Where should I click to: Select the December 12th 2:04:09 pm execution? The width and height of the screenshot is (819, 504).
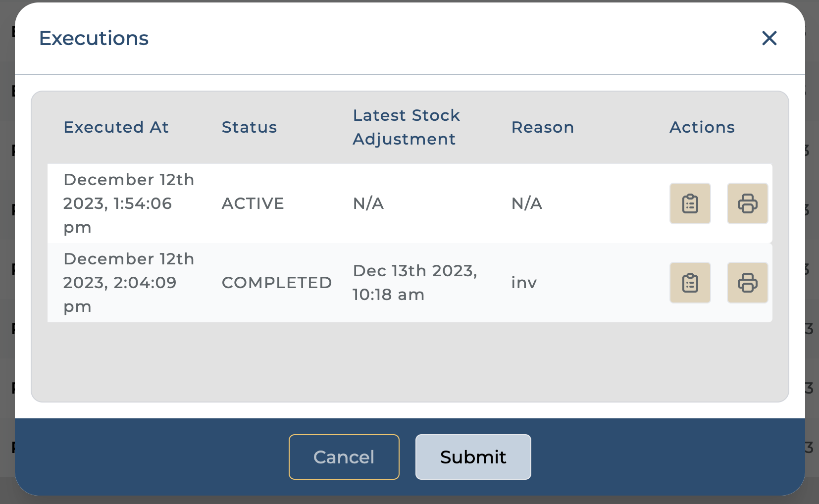tap(128, 283)
